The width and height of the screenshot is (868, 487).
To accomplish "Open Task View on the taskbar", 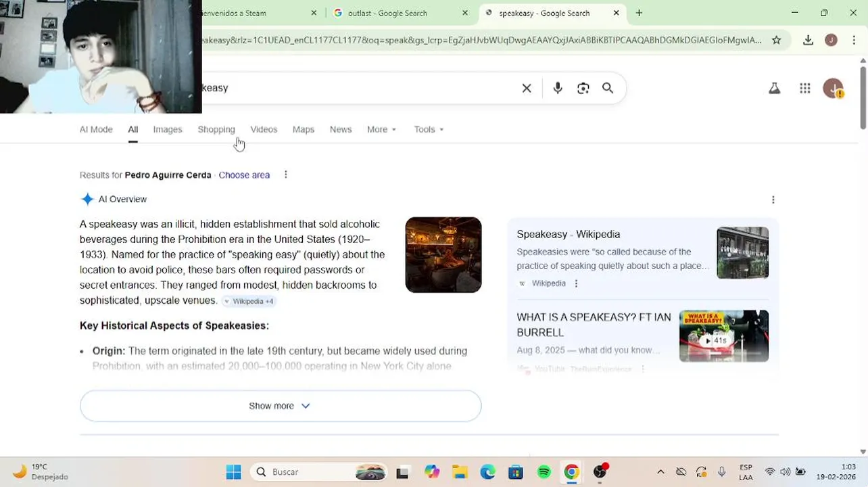I will tap(402, 472).
